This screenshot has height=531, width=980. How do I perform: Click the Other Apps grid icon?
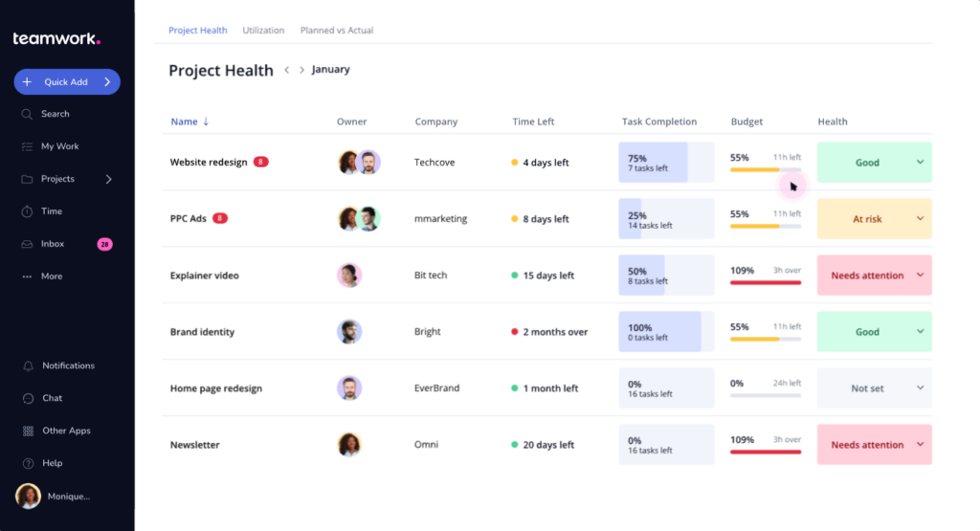coord(28,431)
